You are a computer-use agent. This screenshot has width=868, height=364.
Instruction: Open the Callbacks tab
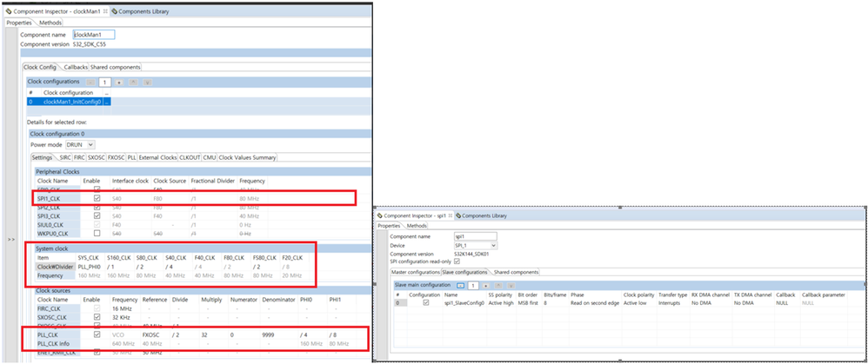pyautogui.click(x=76, y=67)
